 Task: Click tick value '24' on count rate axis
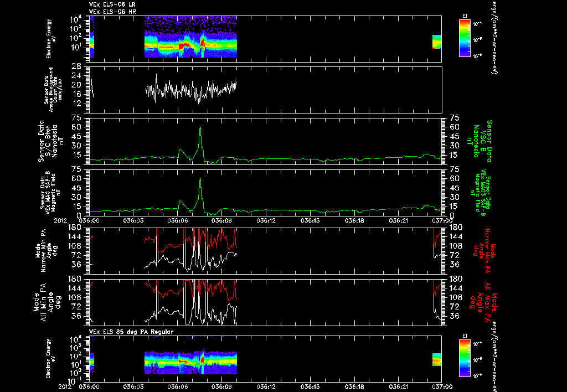tap(76, 76)
